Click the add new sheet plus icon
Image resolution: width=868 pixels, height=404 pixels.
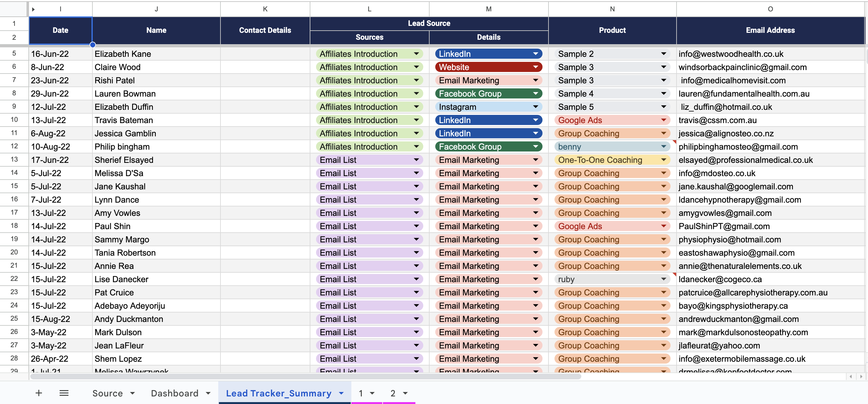point(39,393)
